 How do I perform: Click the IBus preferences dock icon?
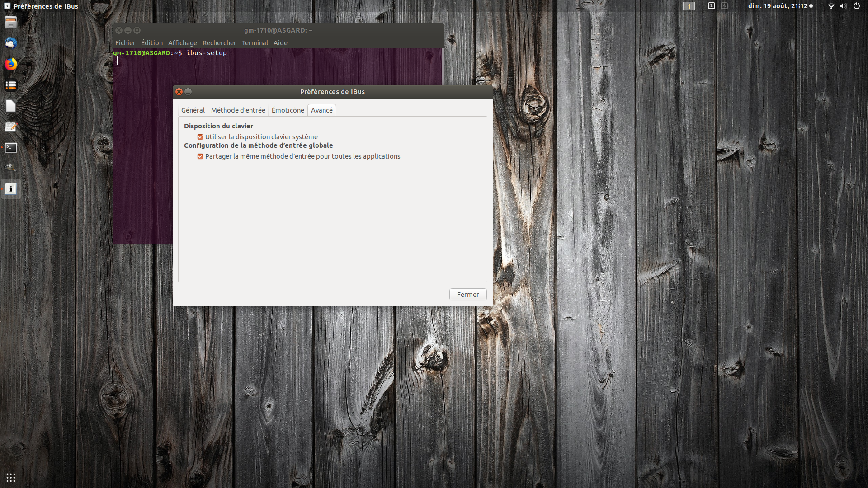pyautogui.click(x=11, y=189)
